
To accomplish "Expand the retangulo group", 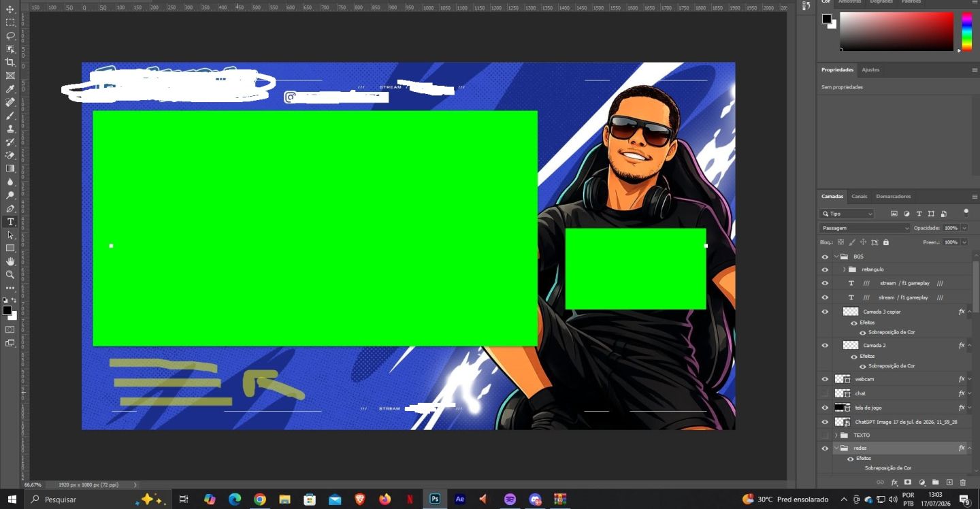I will (844, 269).
